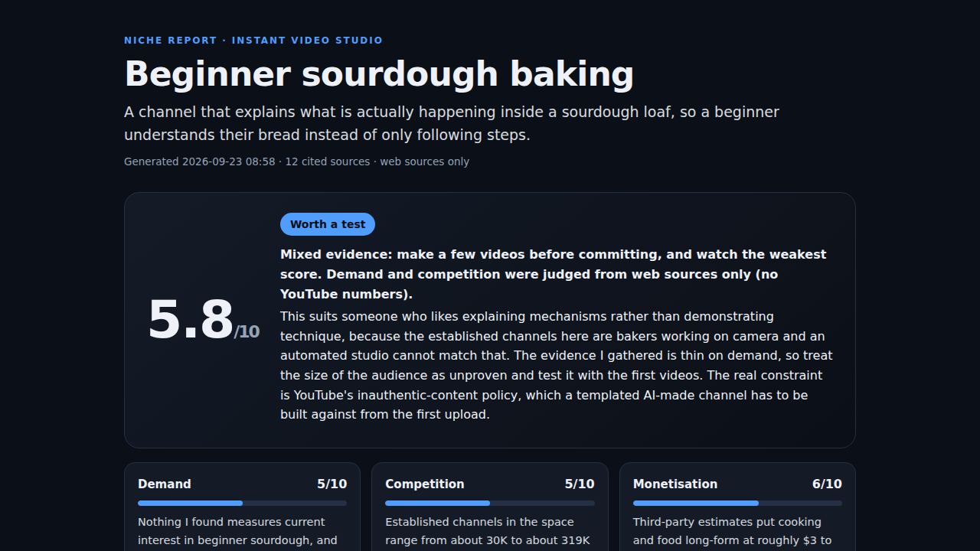Viewport: 980px width, 551px height.
Task: Click the '12 cited sources' metadata text
Action: tap(328, 161)
